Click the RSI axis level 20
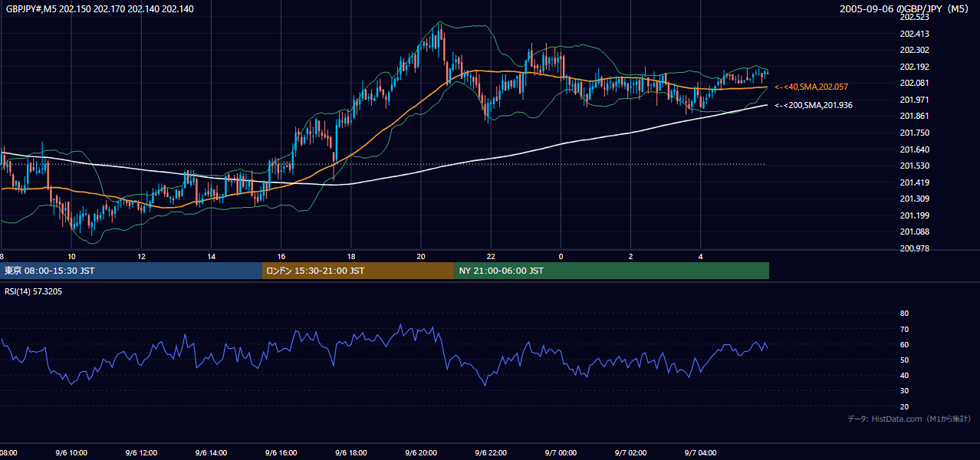980x460 pixels. [x=904, y=406]
